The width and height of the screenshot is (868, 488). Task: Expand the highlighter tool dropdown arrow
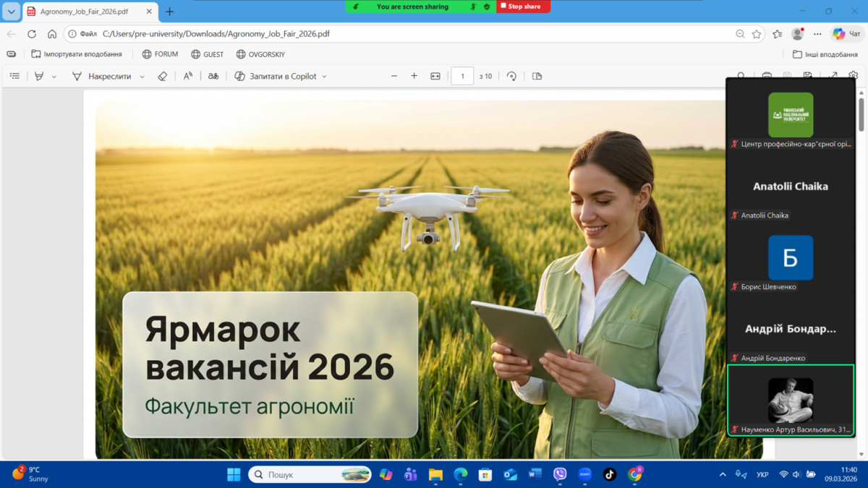tap(54, 77)
